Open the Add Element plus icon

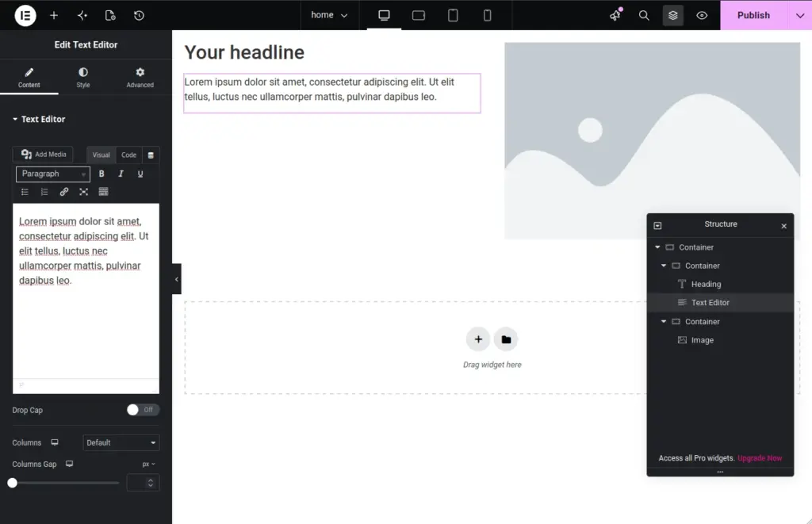tap(54, 16)
